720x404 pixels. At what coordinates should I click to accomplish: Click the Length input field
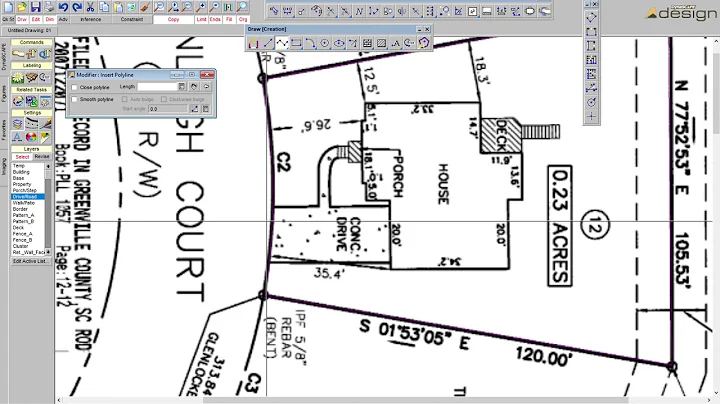click(x=157, y=87)
